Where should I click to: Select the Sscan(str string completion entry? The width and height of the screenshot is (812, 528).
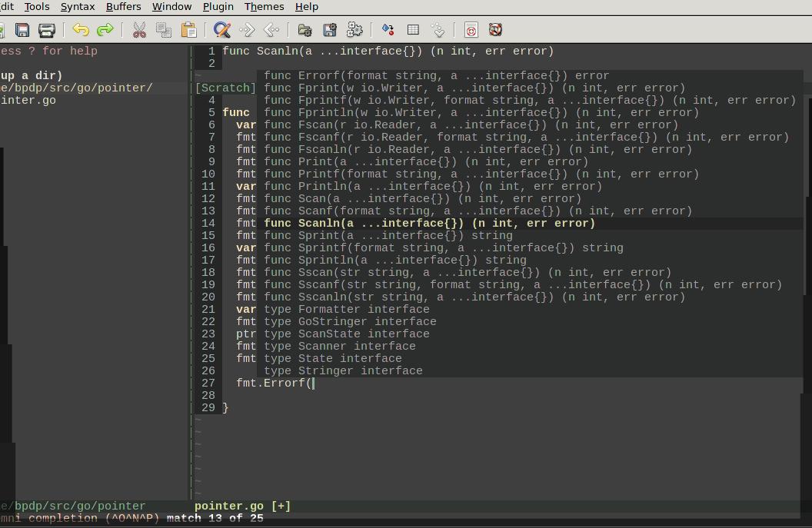pyautogui.click(x=530, y=272)
